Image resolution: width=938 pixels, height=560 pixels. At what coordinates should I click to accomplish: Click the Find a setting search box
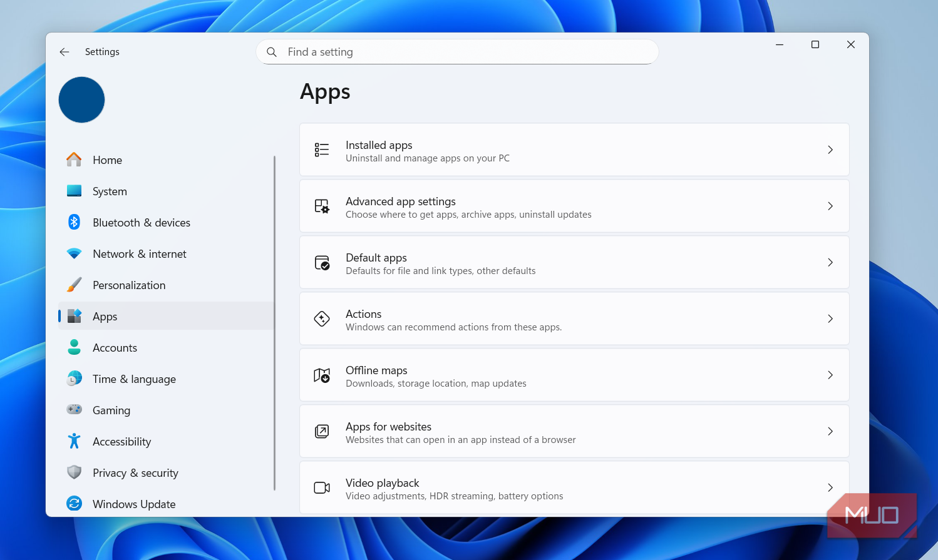point(457,52)
